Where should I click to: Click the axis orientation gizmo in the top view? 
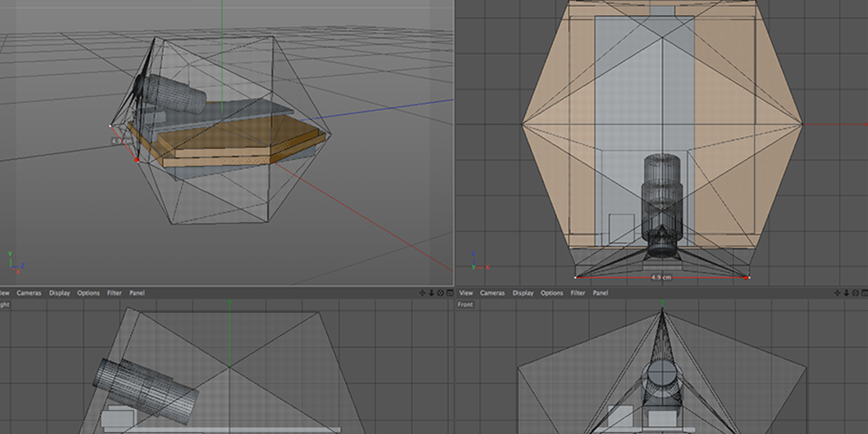tap(480, 261)
